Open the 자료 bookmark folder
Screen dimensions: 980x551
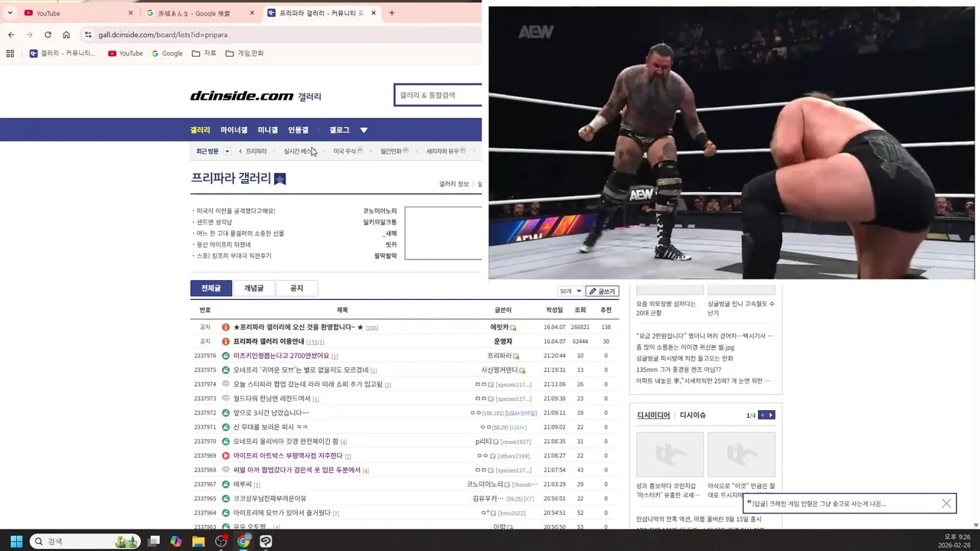(204, 54)
